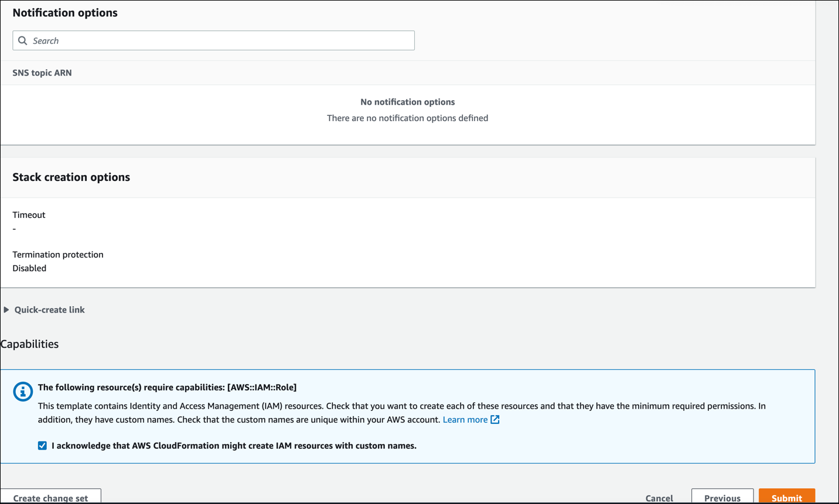Click the Timeout label
The width and height of the screenshot is (839, 504).
[x=29, y=215]
